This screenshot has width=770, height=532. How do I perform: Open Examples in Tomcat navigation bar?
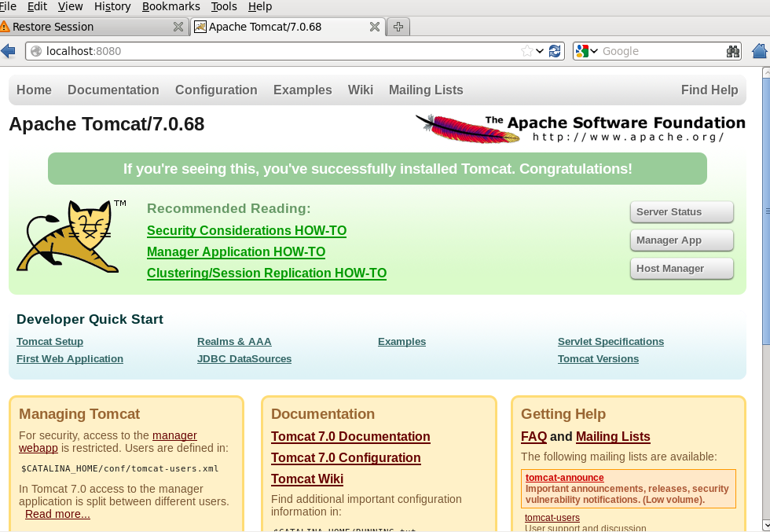point(302,90)
